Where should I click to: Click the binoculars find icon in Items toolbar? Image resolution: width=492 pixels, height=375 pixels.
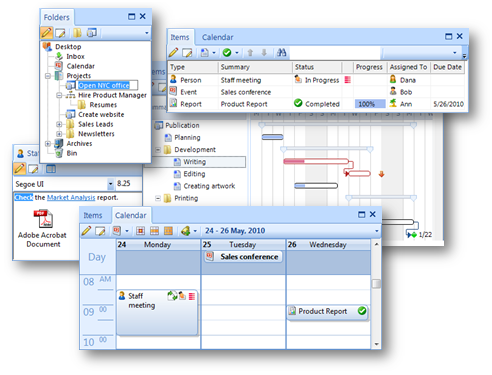[282, 53]
